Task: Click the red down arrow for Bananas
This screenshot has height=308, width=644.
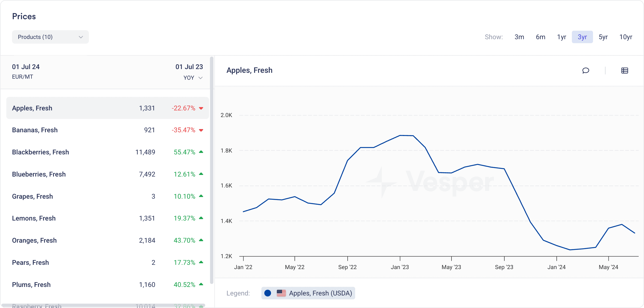Action: coord(201,130)
